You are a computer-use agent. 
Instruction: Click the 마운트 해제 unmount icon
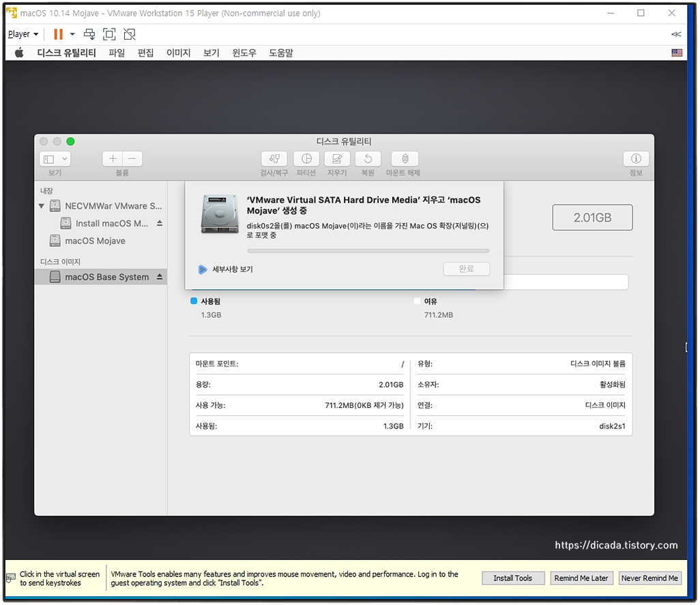click(x=405, y=159)
